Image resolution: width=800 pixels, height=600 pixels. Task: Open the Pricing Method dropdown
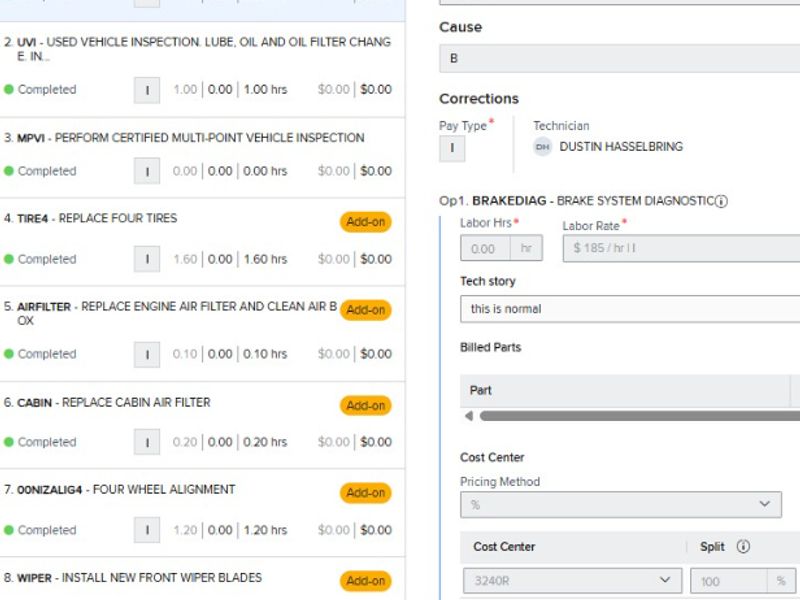click(620, 505)
